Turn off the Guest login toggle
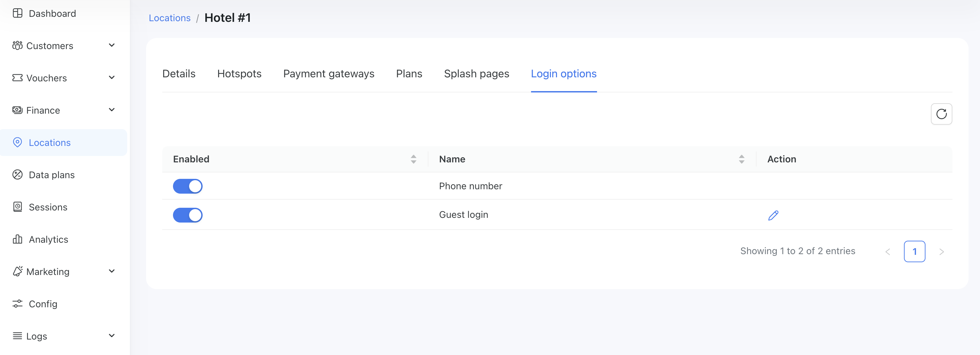The height and width of the screenshot is (355, 980). (187, 215)
